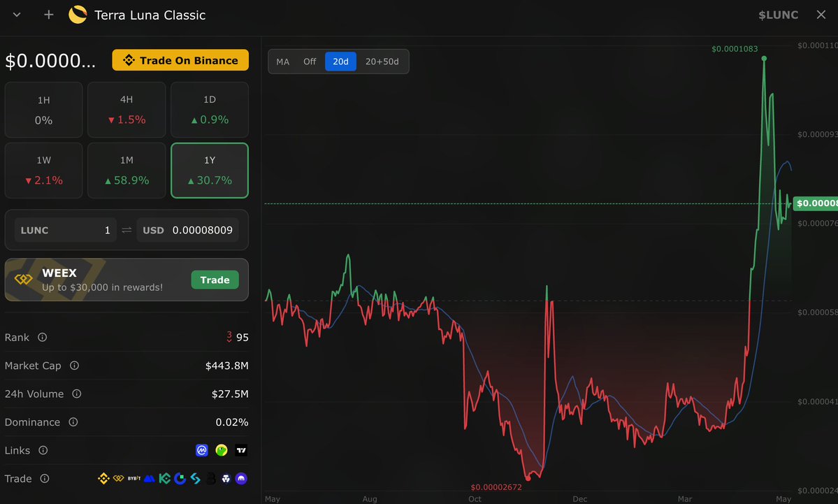Click the Mar label on chart axis

point(685,498)
